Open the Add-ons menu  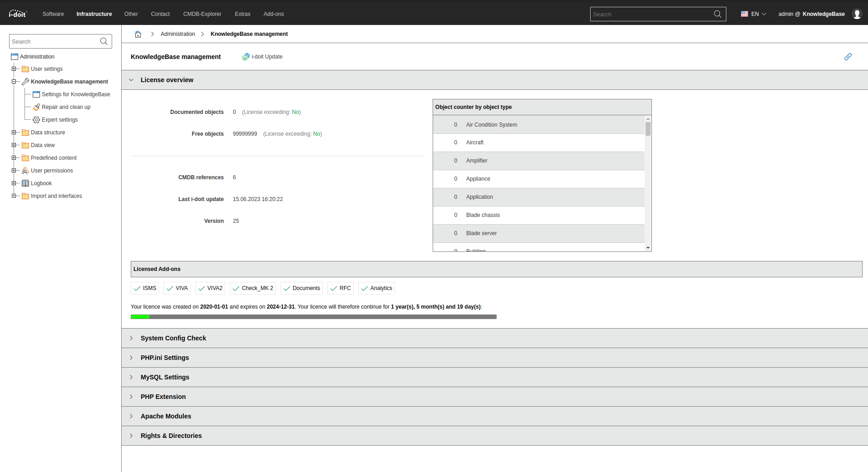pyautogui.click(x=274, y=14)
